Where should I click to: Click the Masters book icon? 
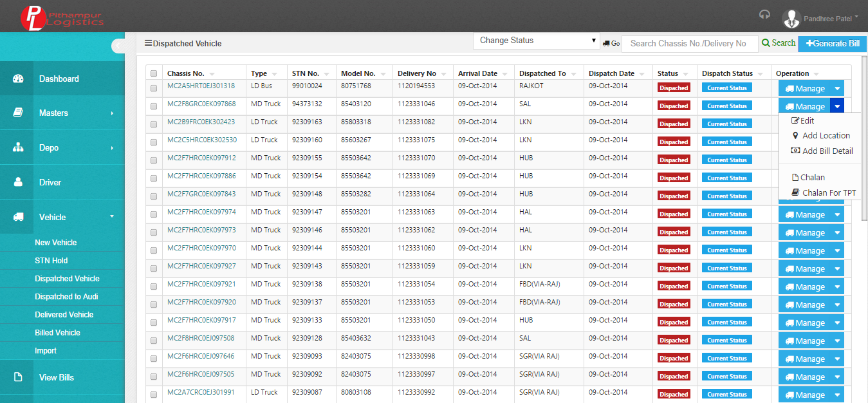(x=18, y=113)
